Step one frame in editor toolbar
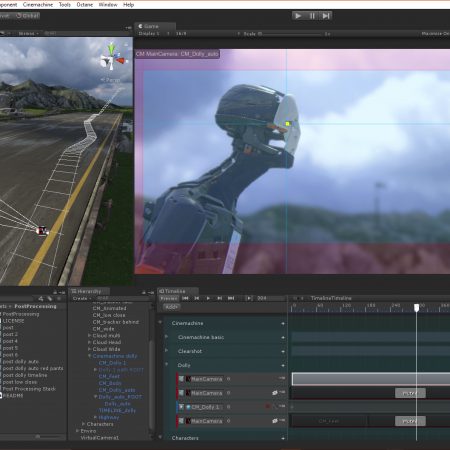The width and height of the screenshot is (450, 450). tap(326, 16)
